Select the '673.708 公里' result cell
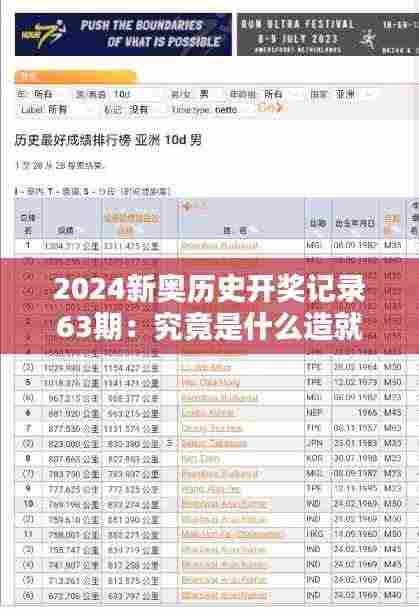The height and width of the screenshot is (613, 419). tap(73, 595)
